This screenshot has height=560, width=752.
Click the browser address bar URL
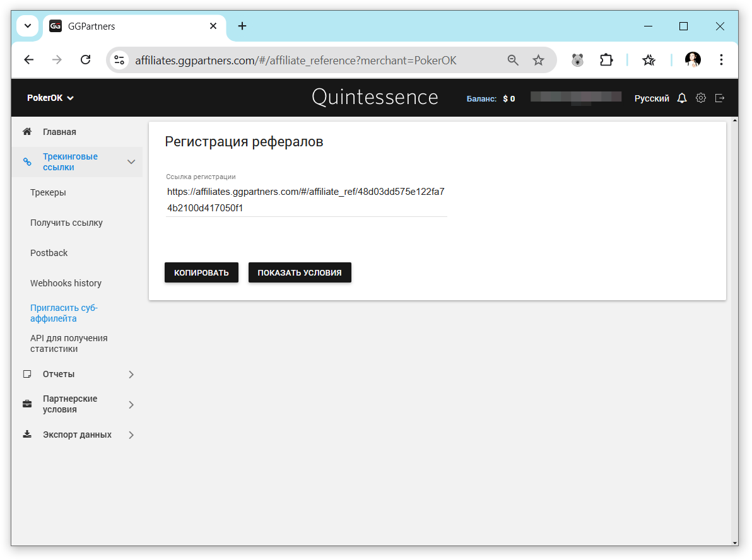(x=295, y=61)
